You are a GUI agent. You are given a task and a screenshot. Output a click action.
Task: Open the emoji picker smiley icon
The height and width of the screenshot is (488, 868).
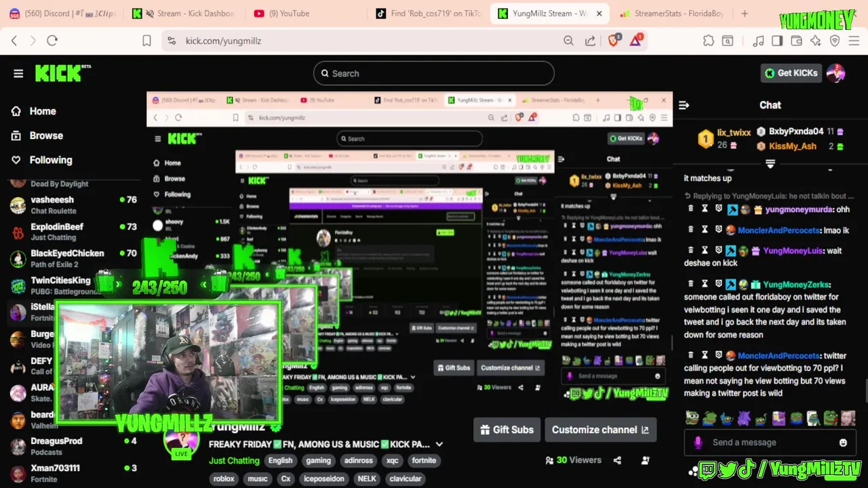coord(843,443)
